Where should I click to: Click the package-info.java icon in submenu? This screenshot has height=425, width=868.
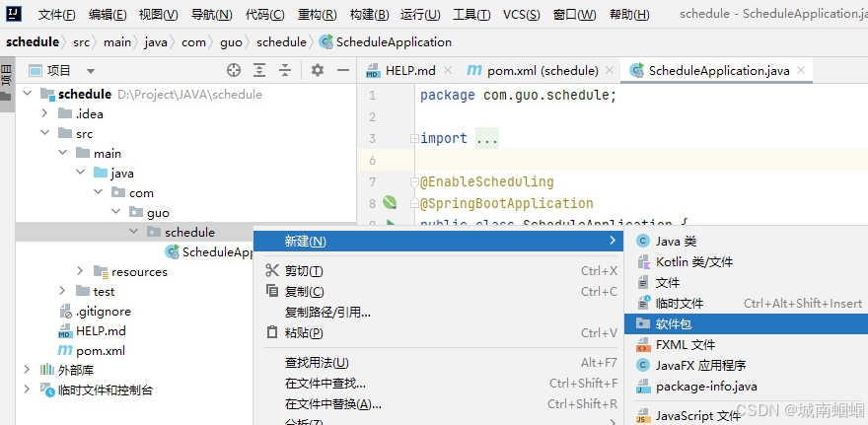(643, 387)
